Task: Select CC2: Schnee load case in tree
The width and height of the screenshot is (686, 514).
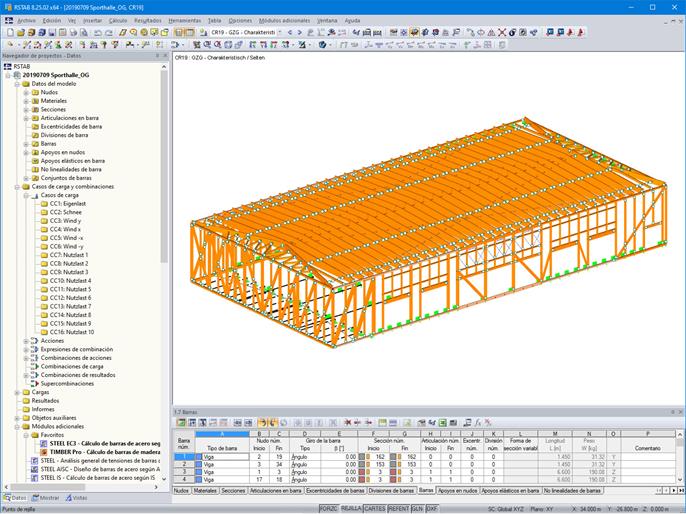Action: (x=66, y=213)
